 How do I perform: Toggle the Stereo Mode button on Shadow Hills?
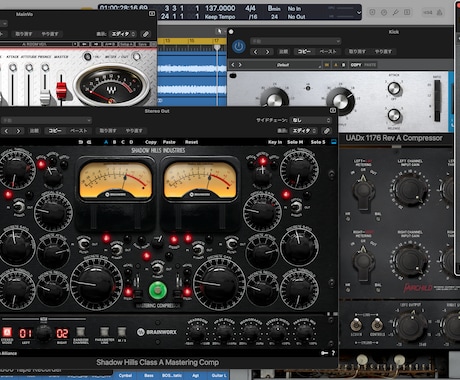tap(7, 332)
